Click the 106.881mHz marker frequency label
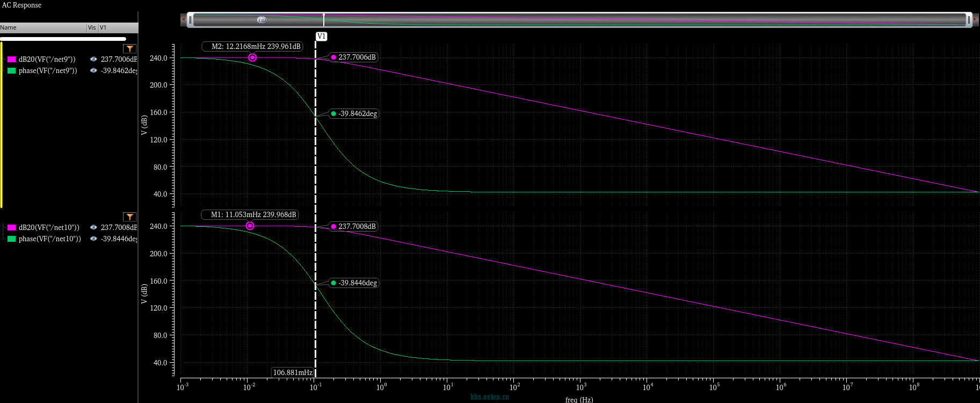Viewport: 980px width, 403px height. [x=293, y=372]
